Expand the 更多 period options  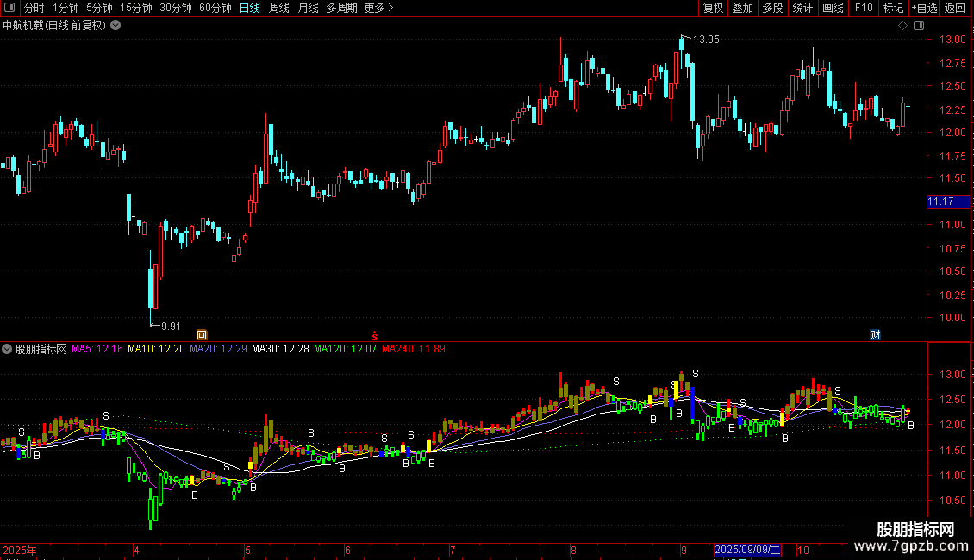(379, 8)
